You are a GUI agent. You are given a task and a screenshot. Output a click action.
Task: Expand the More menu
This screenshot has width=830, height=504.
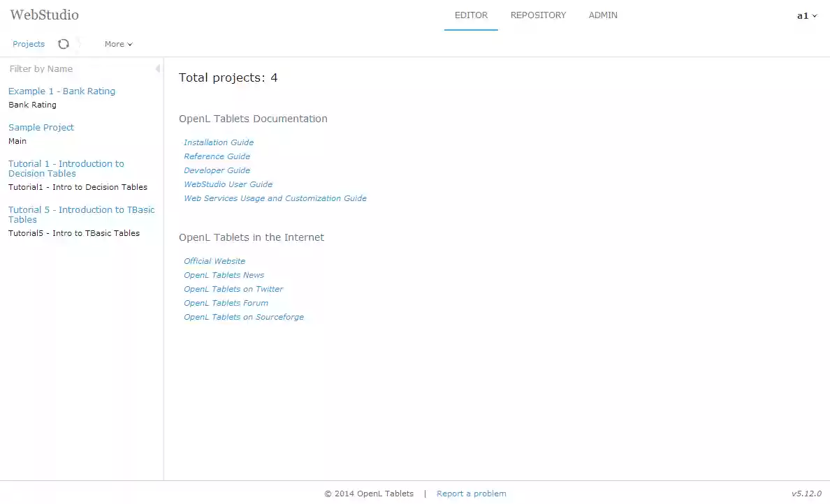(117, 43)
